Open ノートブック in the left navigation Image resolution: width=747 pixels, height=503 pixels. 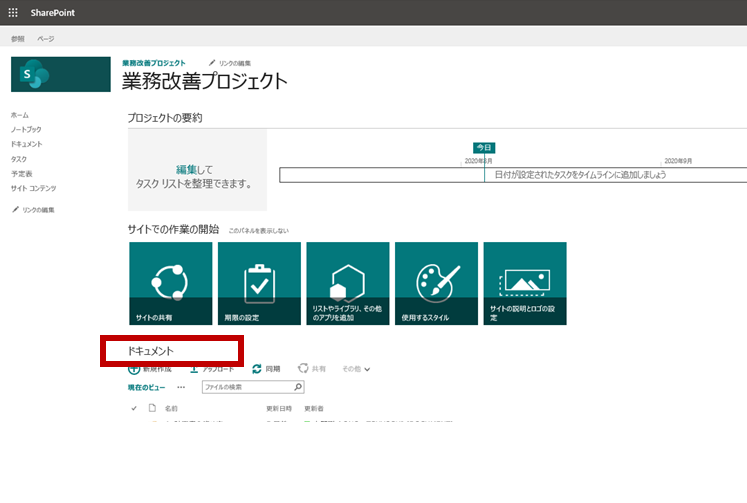coord(26,130)
